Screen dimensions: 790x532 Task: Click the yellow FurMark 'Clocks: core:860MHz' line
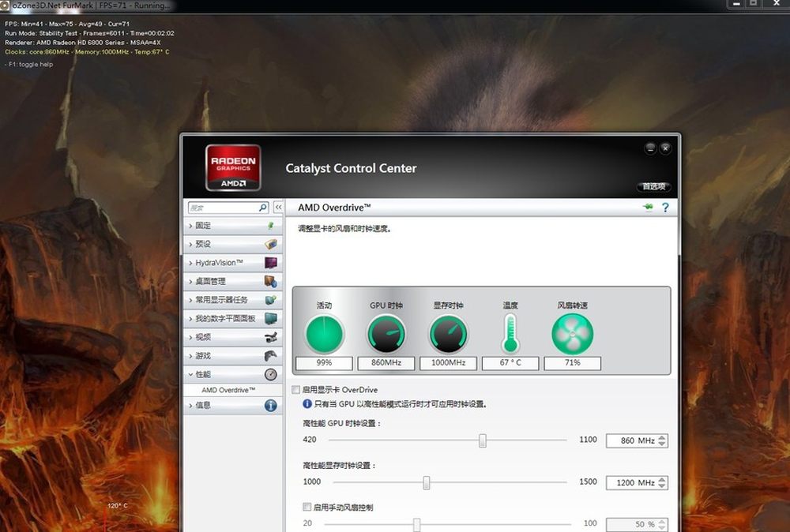[x=87, y=52]
